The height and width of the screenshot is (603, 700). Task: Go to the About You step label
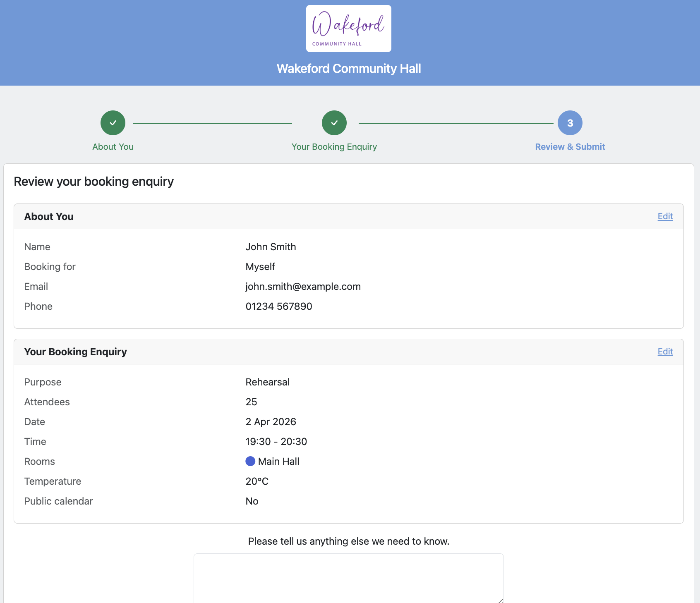(113, 147)
